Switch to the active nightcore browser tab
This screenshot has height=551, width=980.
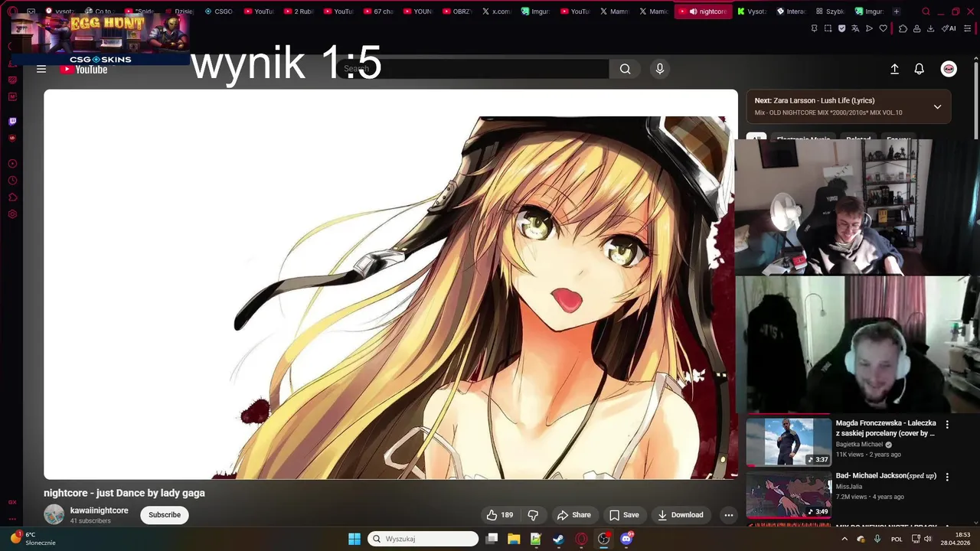click(x=702, y=11)
